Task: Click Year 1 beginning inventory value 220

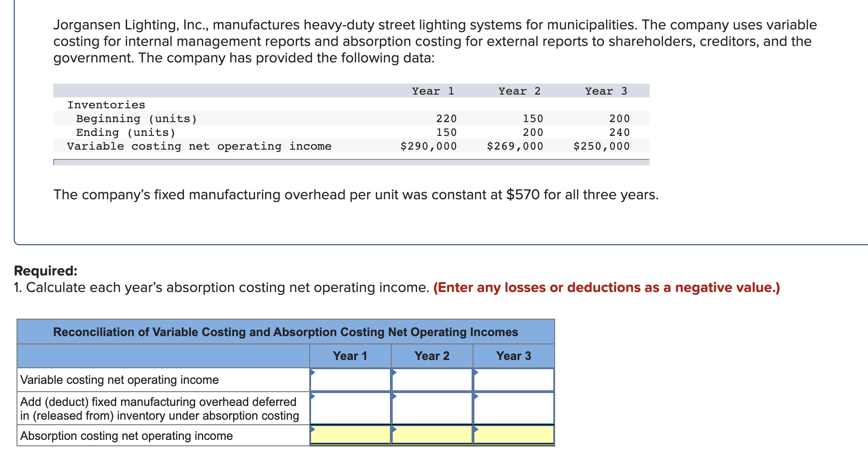Action: (446, 118)
